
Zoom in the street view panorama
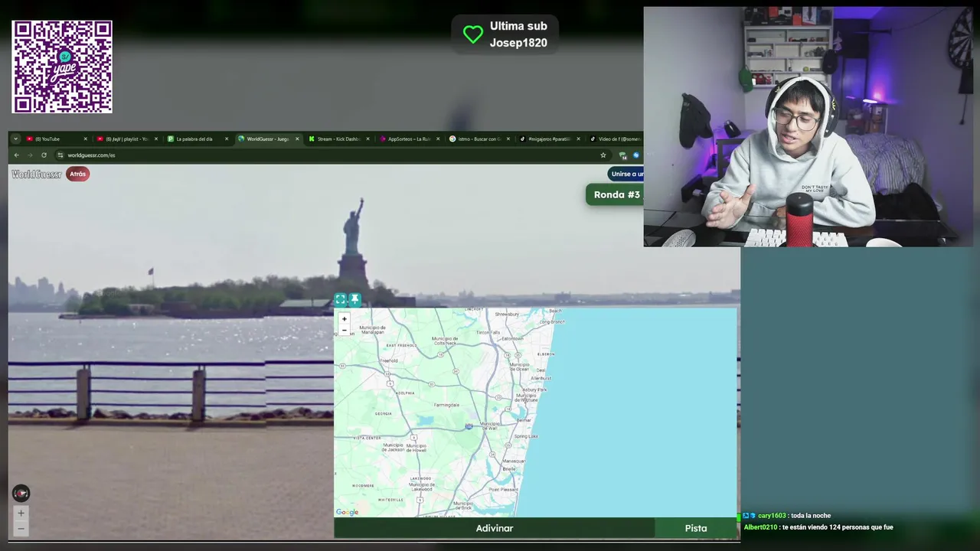21,514
